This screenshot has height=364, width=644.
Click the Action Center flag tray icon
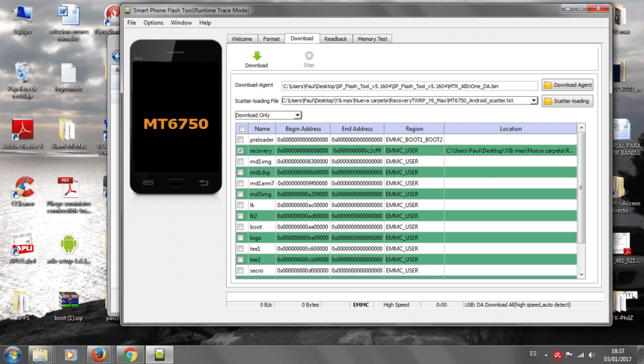pos(569,355)
